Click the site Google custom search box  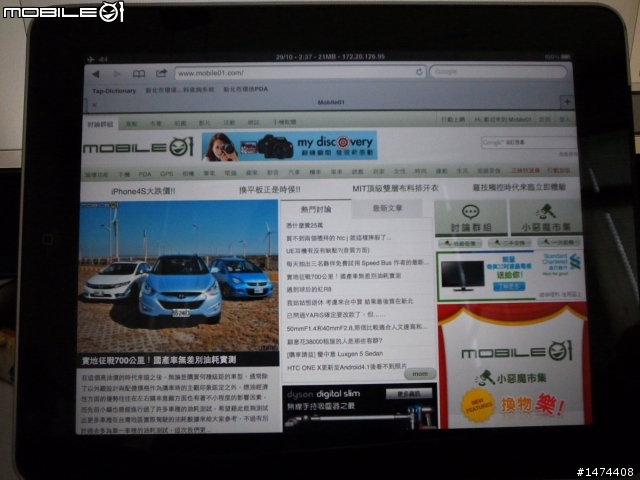529,142
